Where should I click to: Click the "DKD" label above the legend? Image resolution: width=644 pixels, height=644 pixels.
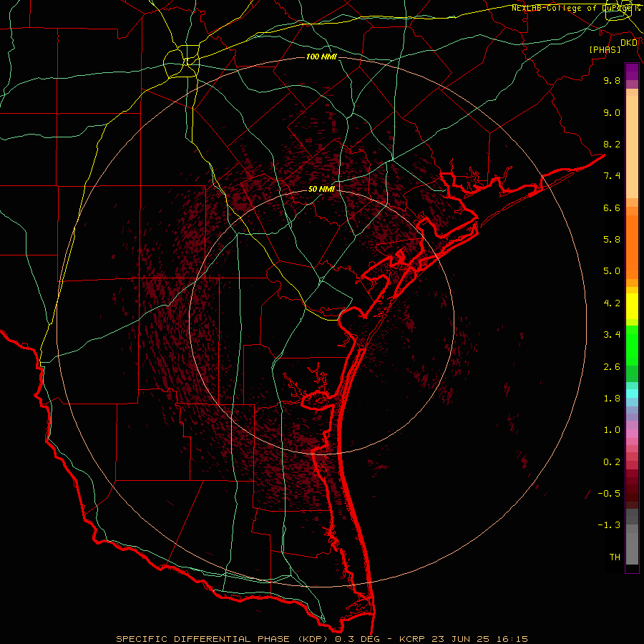pos(629,43)
